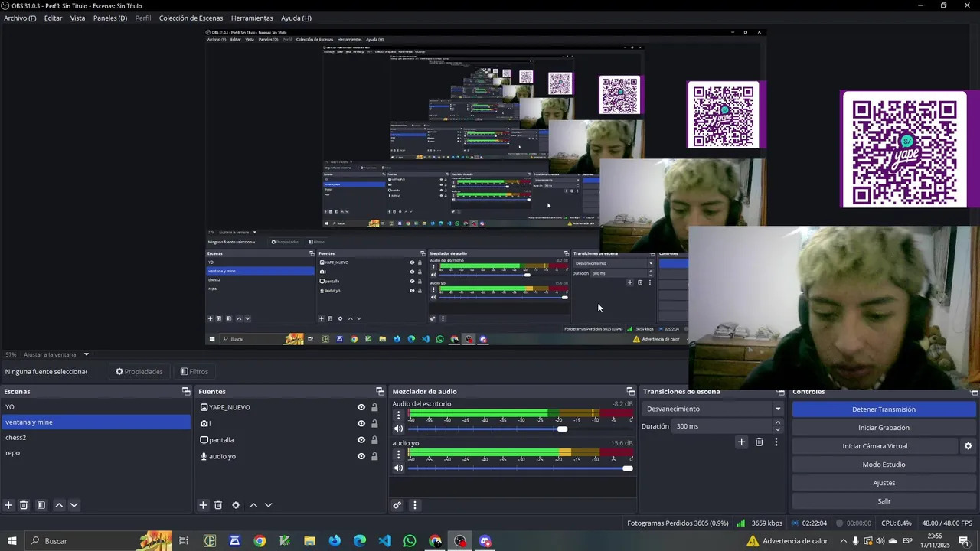Adjust audio yo volume slider
980x551 pixels.
point(628,468)
